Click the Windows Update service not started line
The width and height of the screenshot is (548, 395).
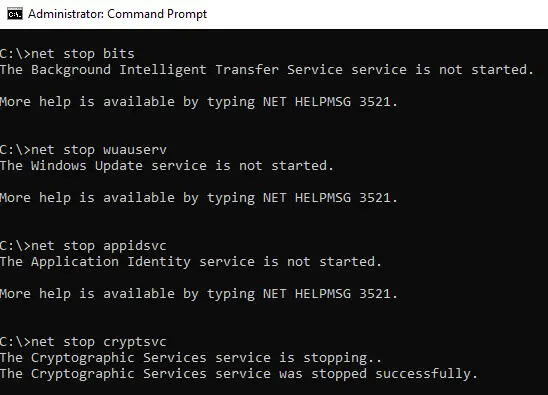pyautogui.click(x=167, y=166)
